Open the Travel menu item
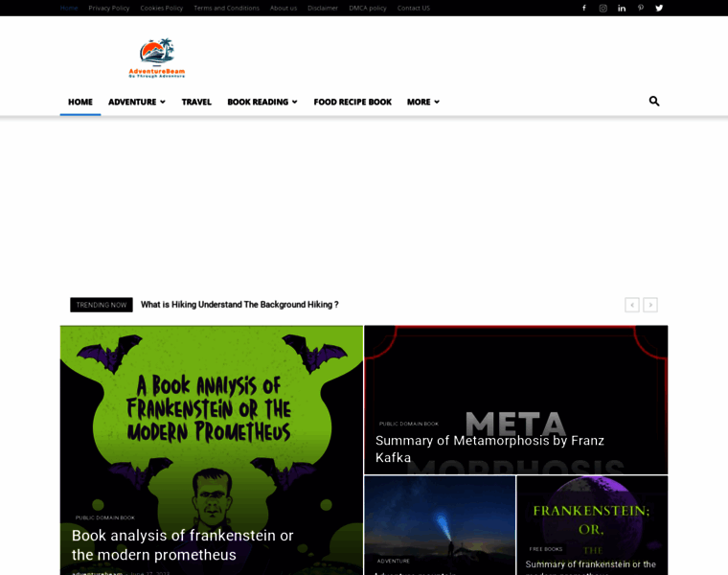This screenshot has height=575, width=728. point(196,102)
